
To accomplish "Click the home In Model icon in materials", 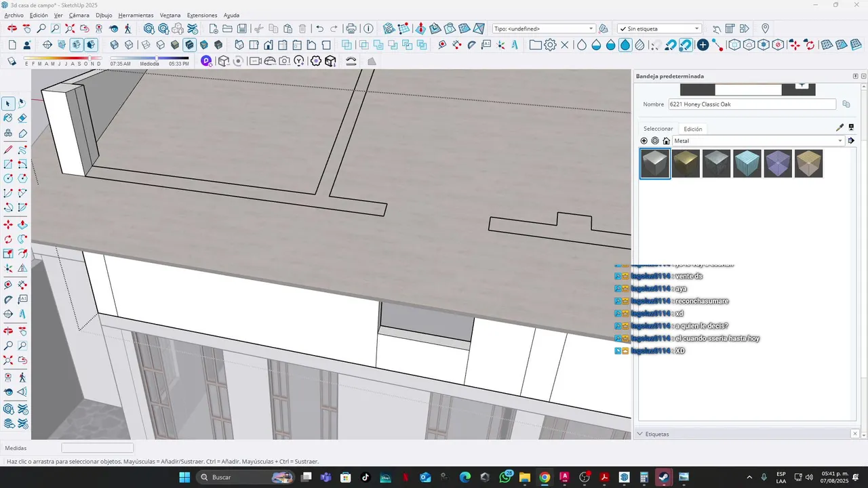I will point(667,141).
